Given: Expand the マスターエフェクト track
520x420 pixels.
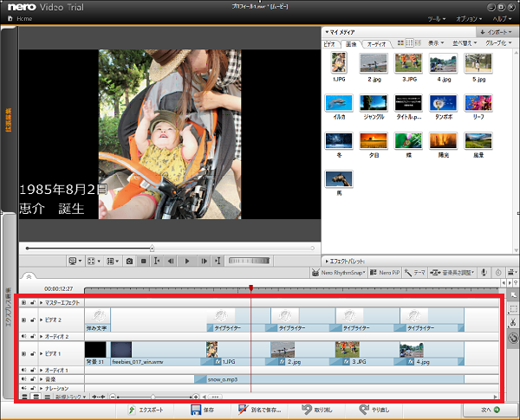Looking at the screenshot, I should (x=40, y=303).
